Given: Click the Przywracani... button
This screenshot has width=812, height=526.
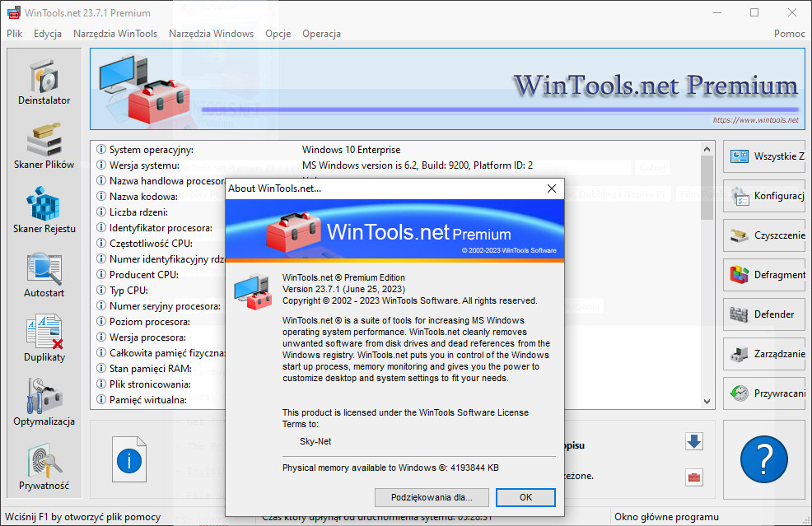Looking at the screenshot, I should pyautogui.click(x=764, y=393).
